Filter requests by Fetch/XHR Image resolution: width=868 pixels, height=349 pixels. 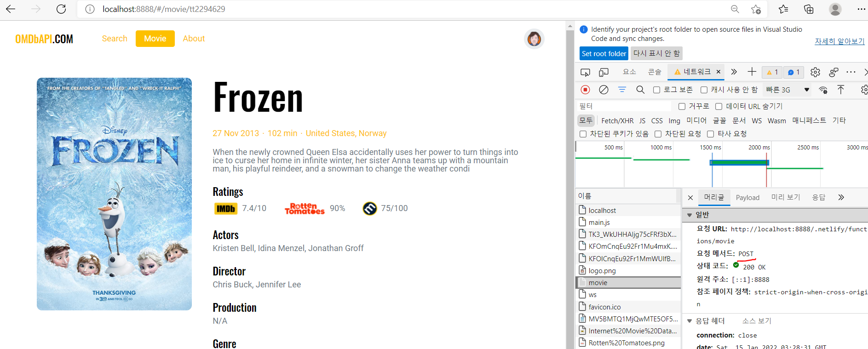coord(617,120)
